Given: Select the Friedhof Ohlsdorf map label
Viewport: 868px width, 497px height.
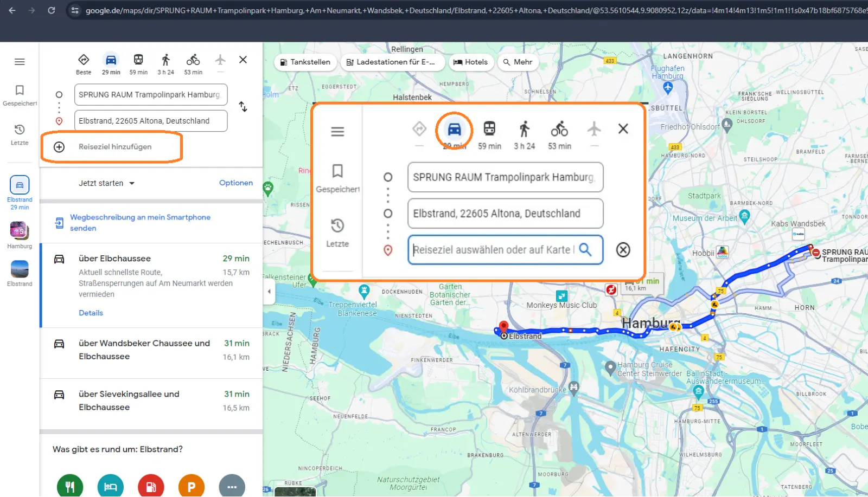Looking at the screenshot, I should click(x=690, y=127).
